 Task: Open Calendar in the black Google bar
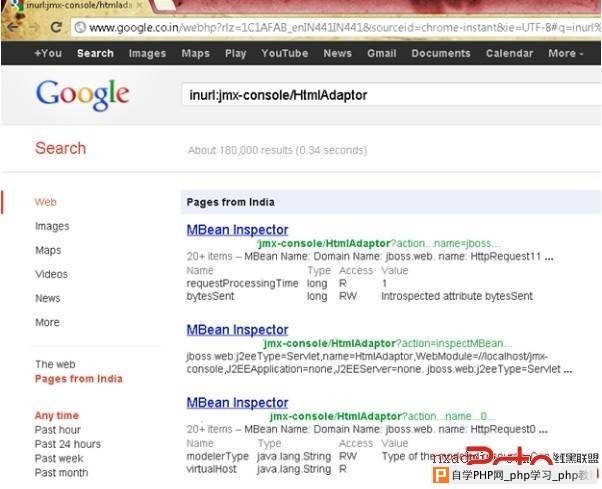[509, 53]
